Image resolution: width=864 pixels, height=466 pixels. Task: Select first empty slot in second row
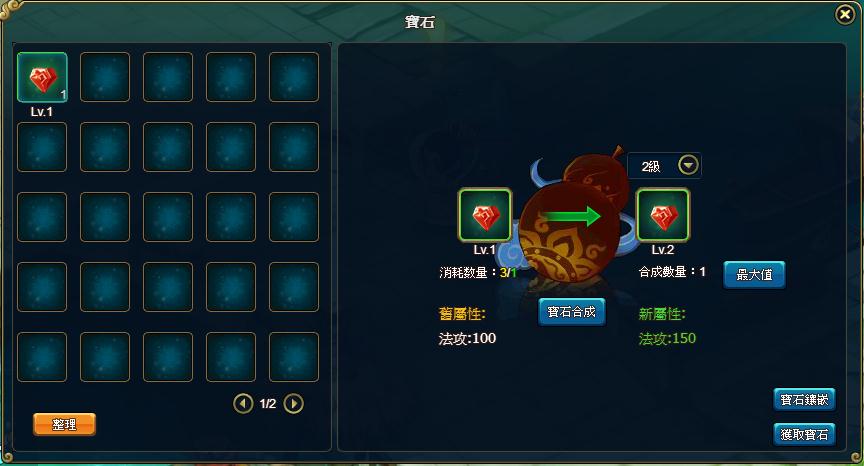pos(42,147)
